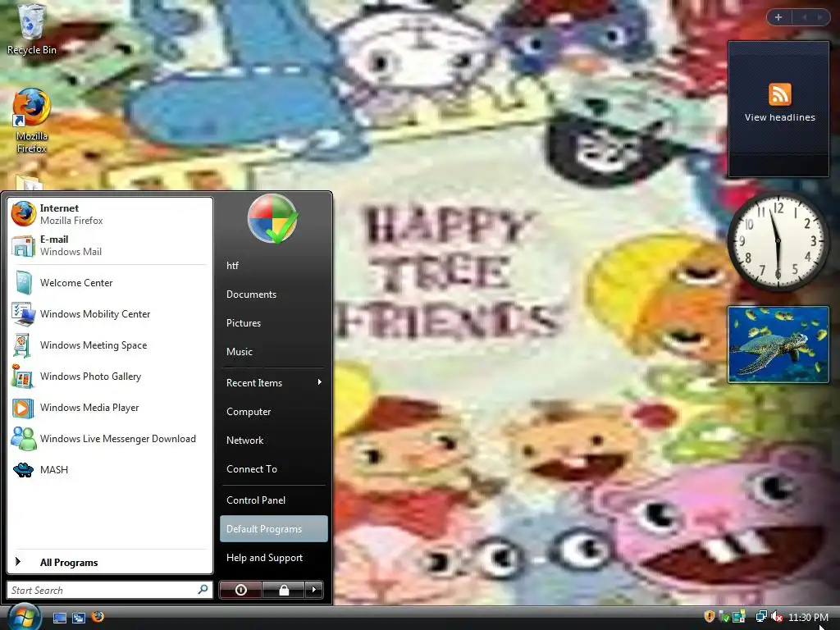Open the htf user folder

274,265
